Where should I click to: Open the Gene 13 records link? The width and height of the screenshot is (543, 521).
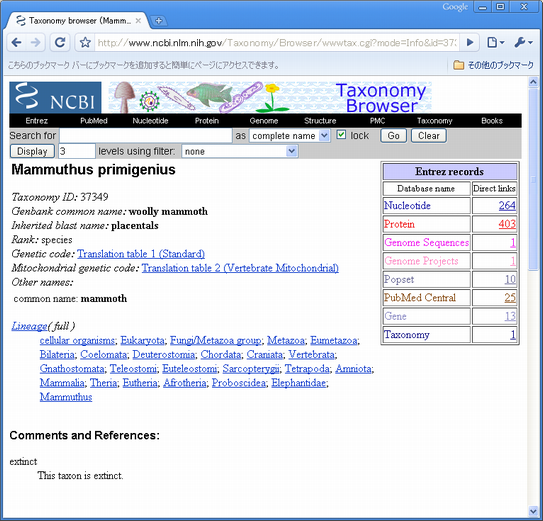510,316
